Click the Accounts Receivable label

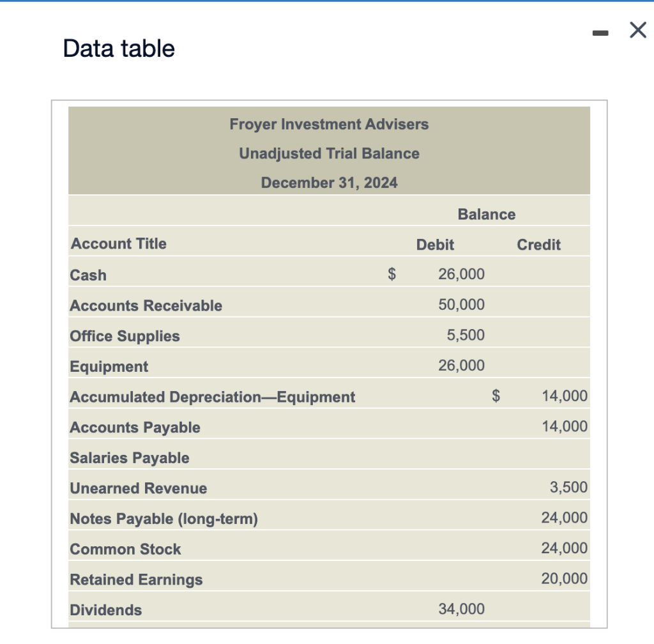(146, 305)
